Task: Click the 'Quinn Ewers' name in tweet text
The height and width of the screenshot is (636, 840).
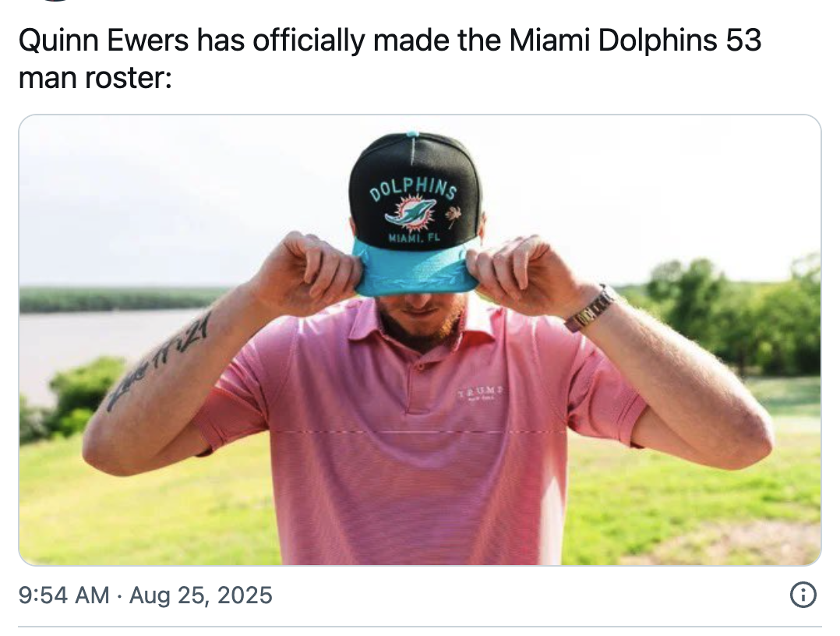Action: pyautogui.click(x=104, y=41)
